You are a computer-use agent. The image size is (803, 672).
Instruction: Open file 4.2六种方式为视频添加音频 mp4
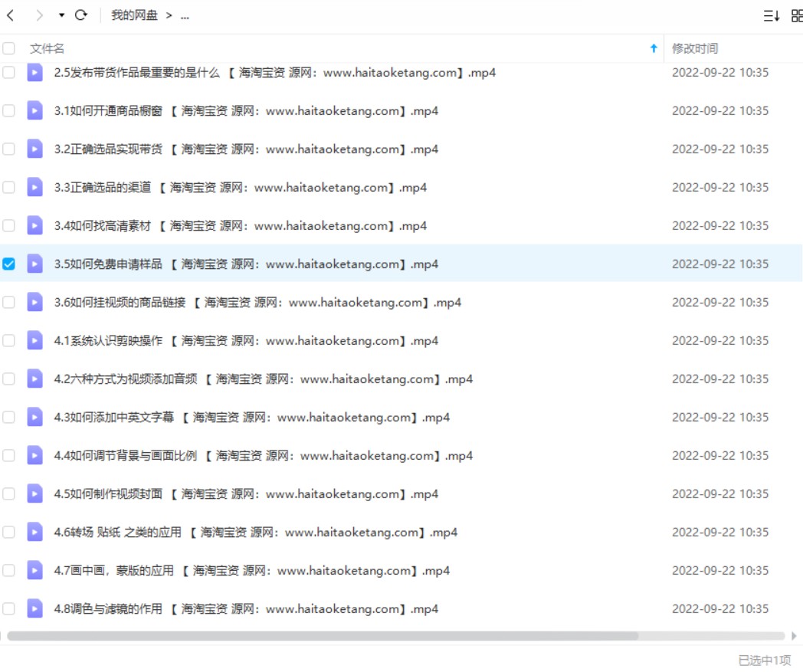pos(264,379)
